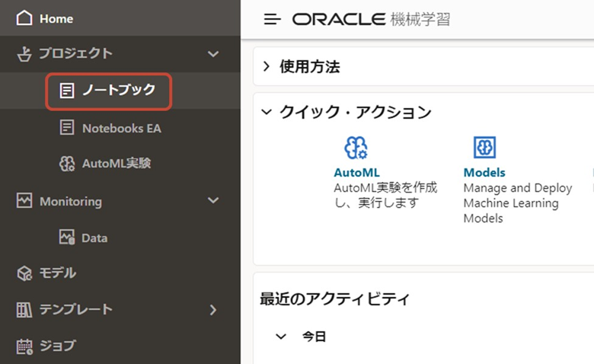Click the テンプレート library icon
This screenshot has height=364, width=594.
[x=24, y=310]
